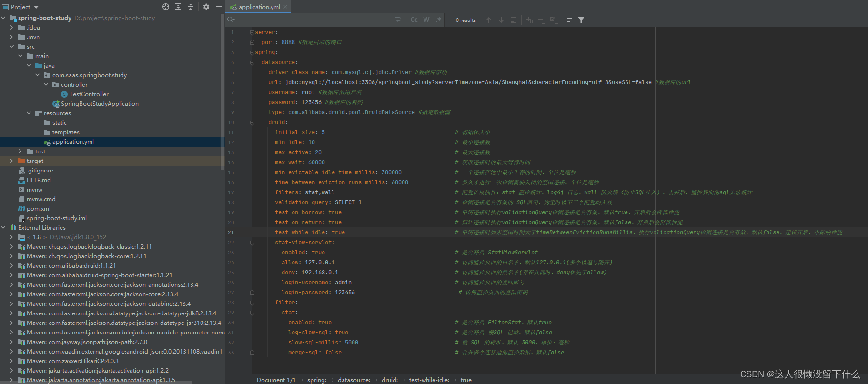Click the Project panel vertical scrollbar

coord(222,91)
